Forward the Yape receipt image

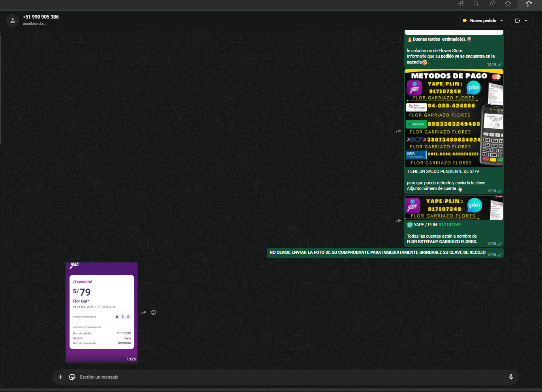144,312
